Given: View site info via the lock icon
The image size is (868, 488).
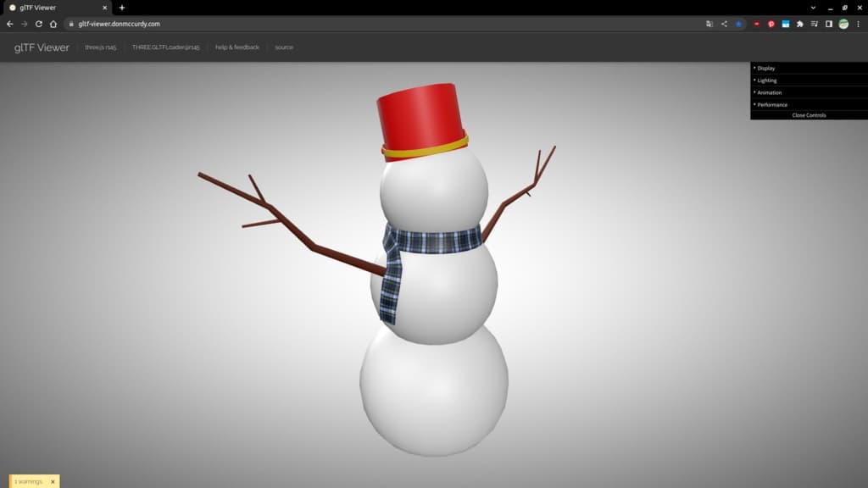Looking at the screenshot, I should tap(71, 24).
